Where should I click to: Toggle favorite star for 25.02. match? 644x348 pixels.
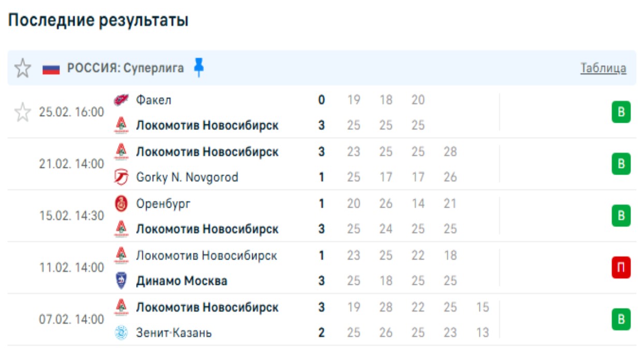[22, 112]
